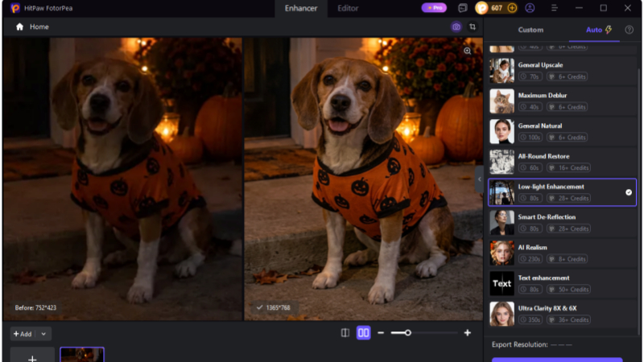Zoom in with the plus icon
The width and height of the screenshot is (644, 362).
(x=468, y=333)
